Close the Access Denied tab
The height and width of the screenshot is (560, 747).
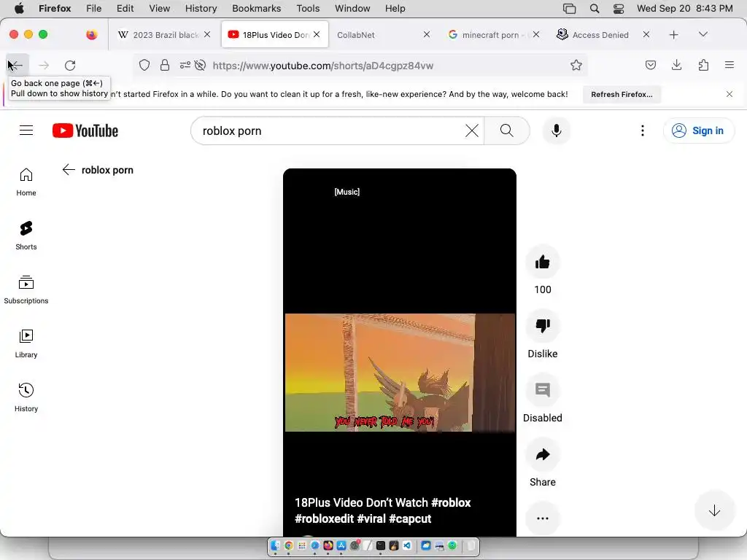tap(646, 34)
